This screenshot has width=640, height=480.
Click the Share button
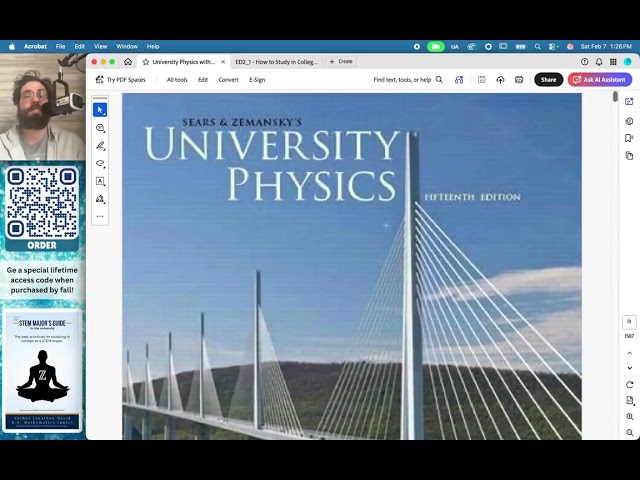pyautogui.click(x=549, y=80)
